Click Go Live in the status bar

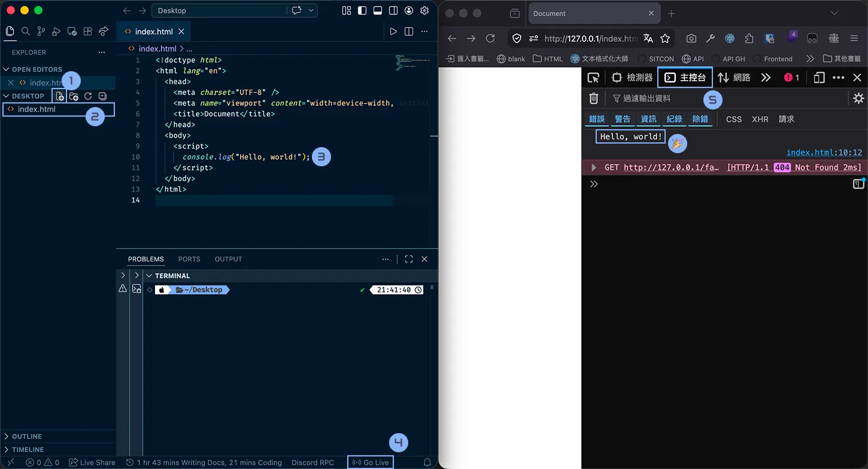371,462
